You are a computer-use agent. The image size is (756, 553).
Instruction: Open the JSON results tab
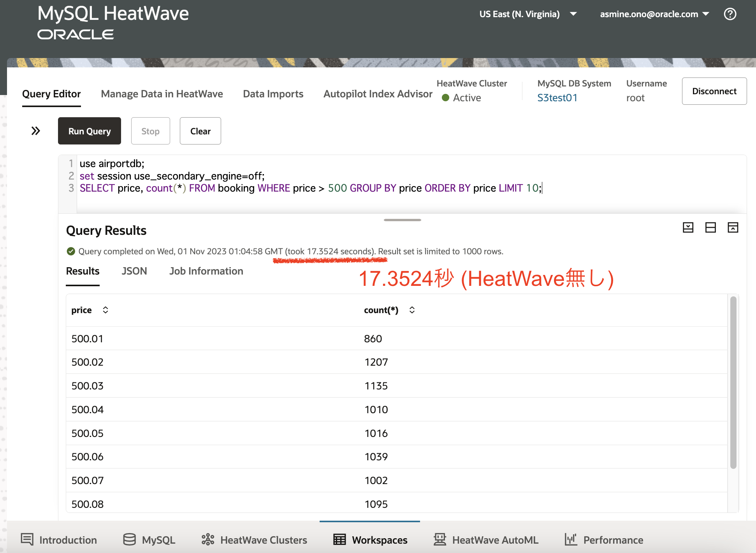(x=134, y=271)
